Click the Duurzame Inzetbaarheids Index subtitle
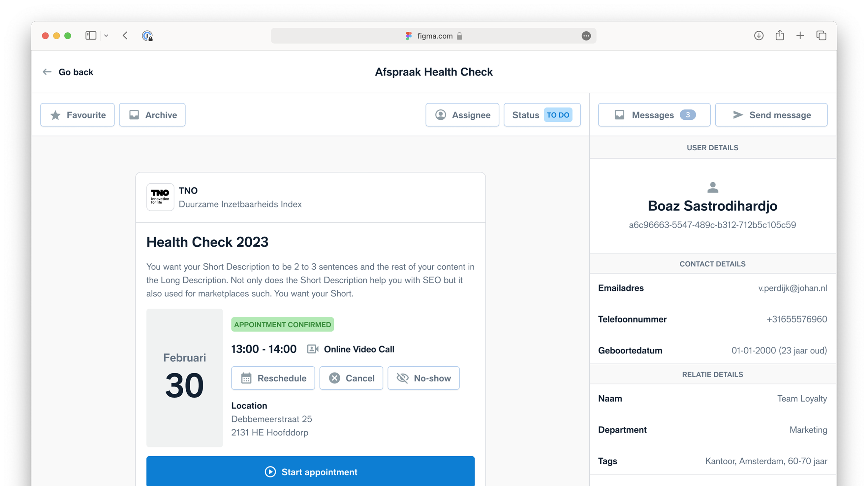The width and height of the screenshot is (868, 486). click(240, 204)
